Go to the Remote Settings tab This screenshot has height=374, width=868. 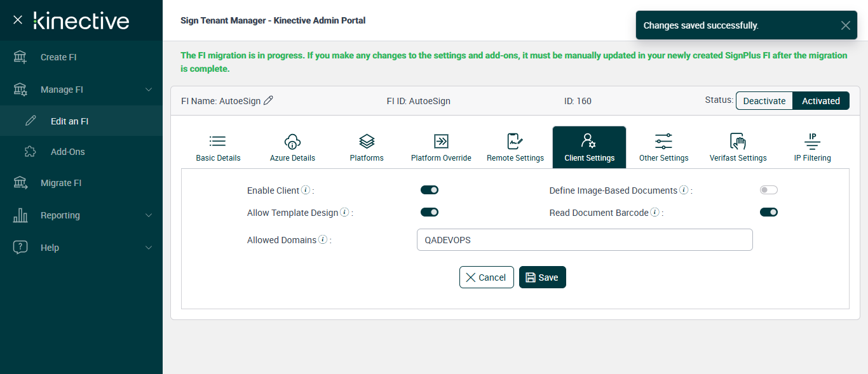515,147
